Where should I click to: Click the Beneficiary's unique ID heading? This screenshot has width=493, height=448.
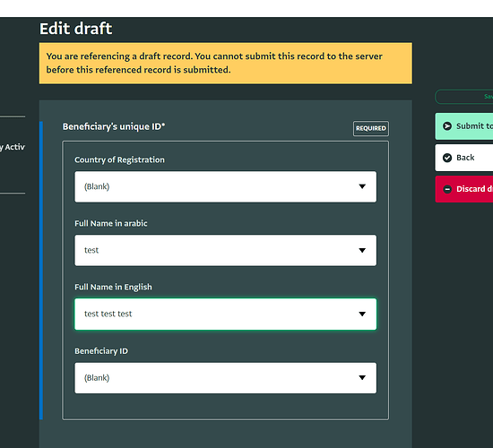(x=114, y=126)
